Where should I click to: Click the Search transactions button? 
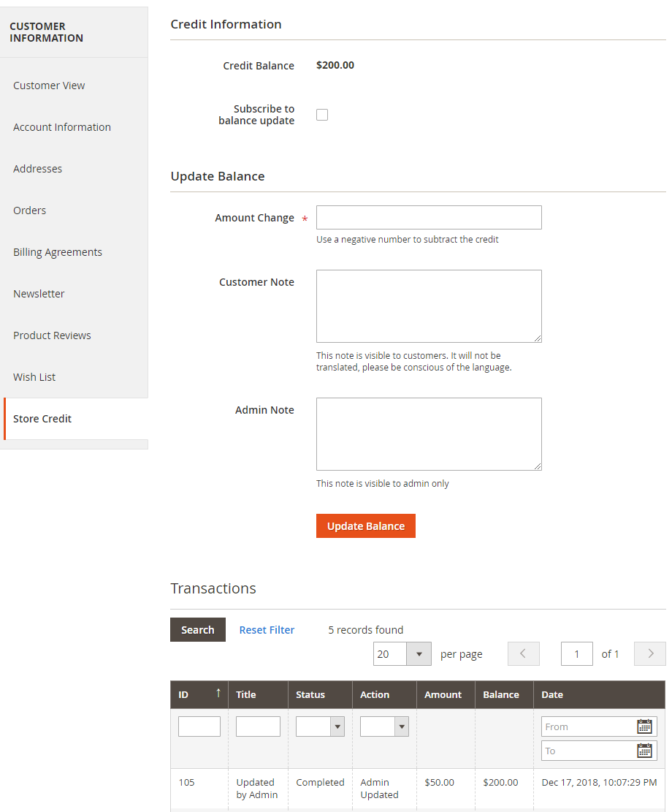pyautogui.click(x=198, y=630)
